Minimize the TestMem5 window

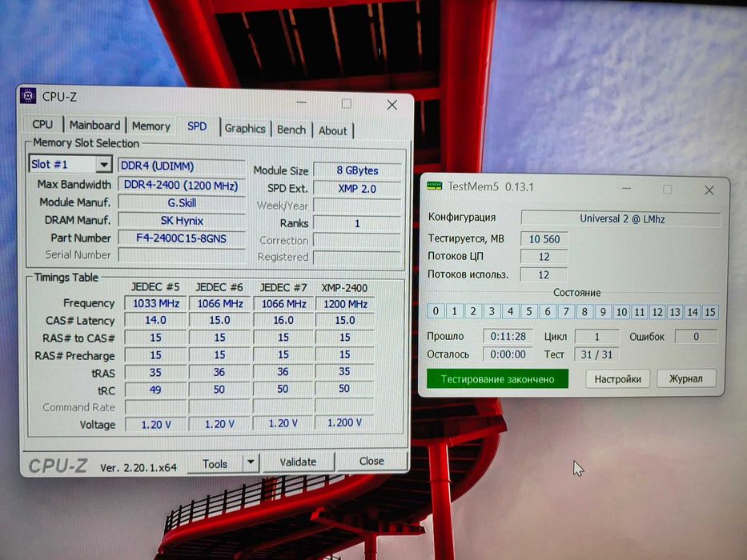[626, 189]
